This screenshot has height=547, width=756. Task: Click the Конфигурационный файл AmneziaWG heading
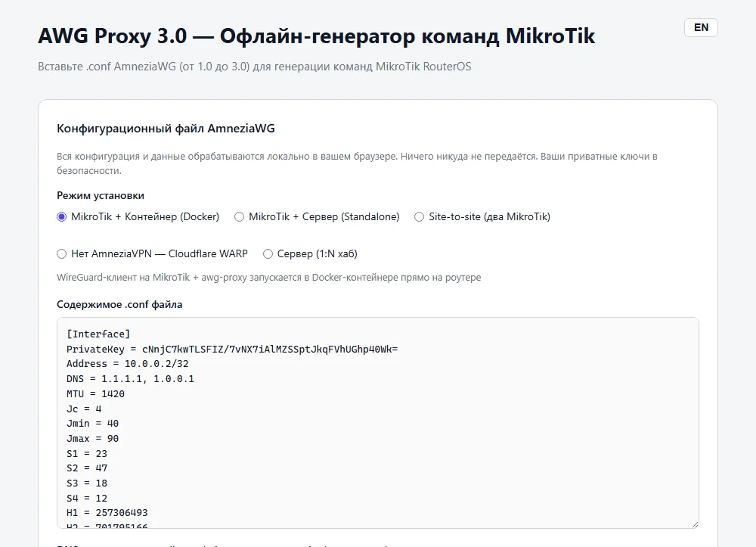click(x=166, y=129)
